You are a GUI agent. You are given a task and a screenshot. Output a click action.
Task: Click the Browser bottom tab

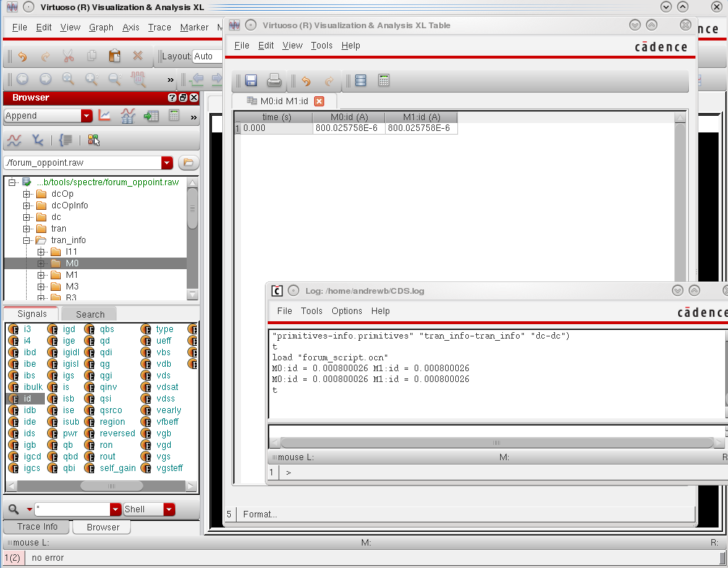pos(102,527)
